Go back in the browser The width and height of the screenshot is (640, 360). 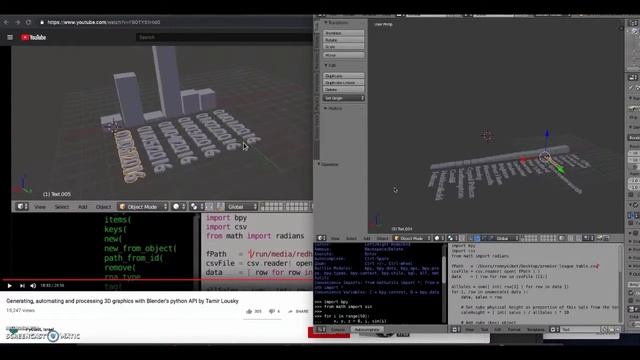pos(6,22)
